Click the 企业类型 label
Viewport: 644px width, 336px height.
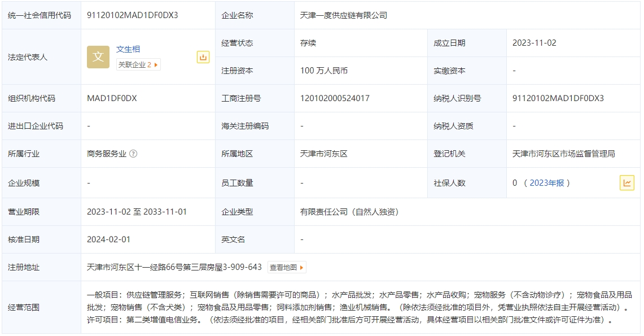(x=237, y=212)
